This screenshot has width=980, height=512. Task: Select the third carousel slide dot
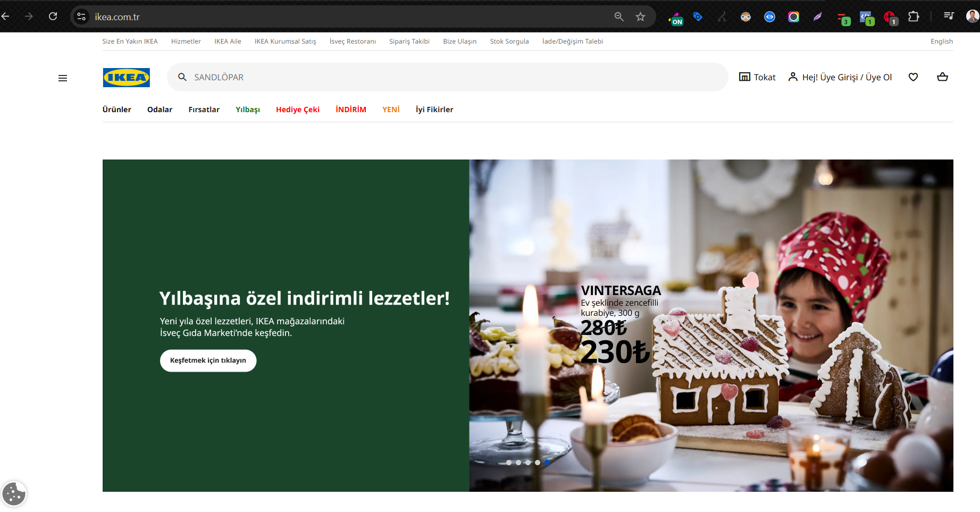pyautogui.click(x=528, y=463)
